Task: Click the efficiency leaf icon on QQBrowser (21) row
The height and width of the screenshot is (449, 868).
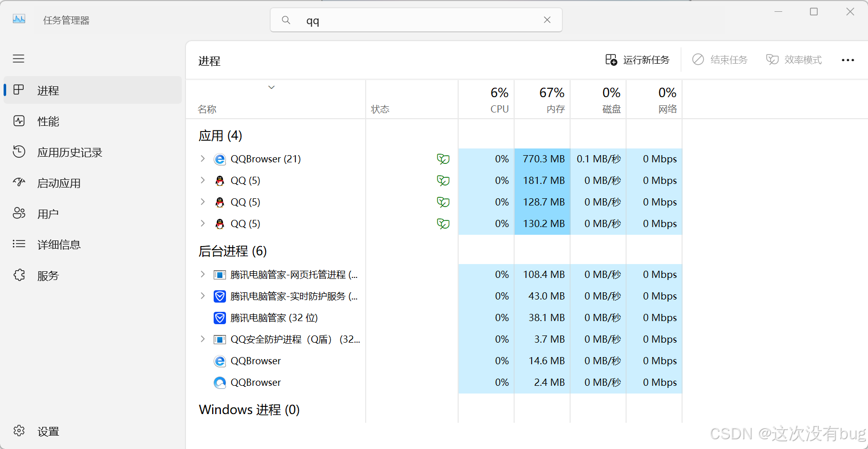Action: coord(443,159)
